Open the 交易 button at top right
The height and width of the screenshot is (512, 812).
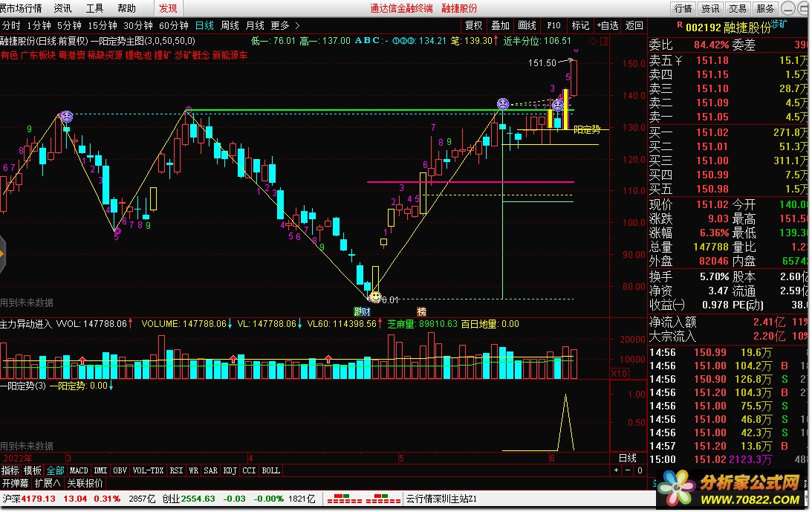pyautogui.click(x=738, y=8)
